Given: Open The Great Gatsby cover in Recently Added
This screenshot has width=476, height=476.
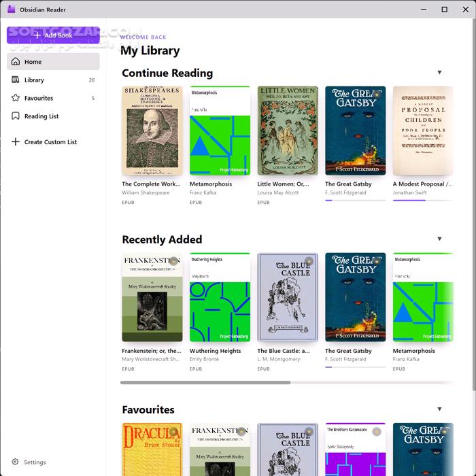Looking at the screenshot, I should pyautogui.click(x=355, y=297).
